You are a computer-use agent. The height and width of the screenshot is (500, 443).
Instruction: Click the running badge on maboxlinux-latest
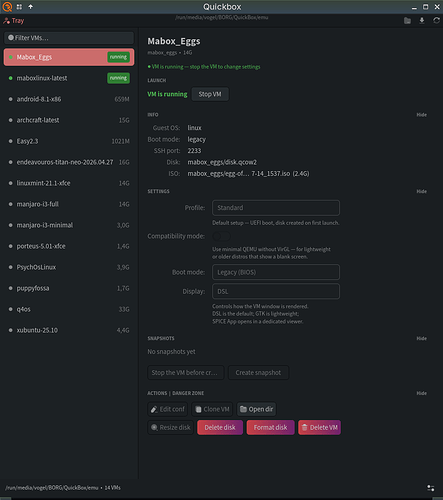(x=118, y=78)
